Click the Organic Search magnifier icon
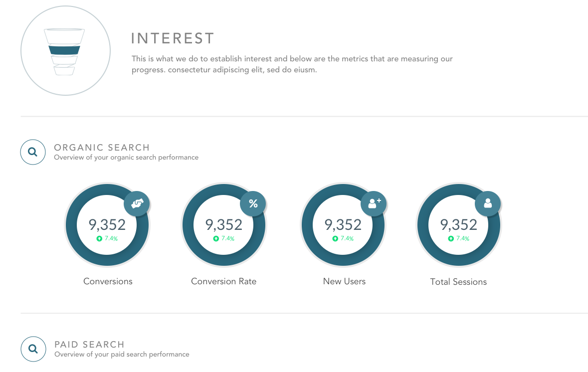The width and height of the screenshot is (588, 372). pos(33,152)
